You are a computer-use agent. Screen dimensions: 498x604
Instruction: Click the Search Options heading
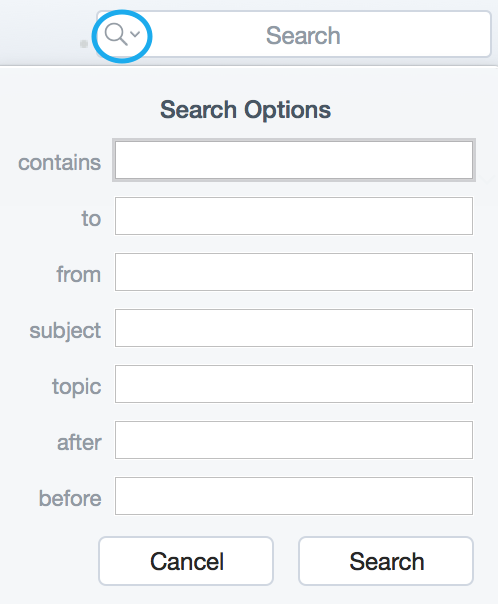245,110
